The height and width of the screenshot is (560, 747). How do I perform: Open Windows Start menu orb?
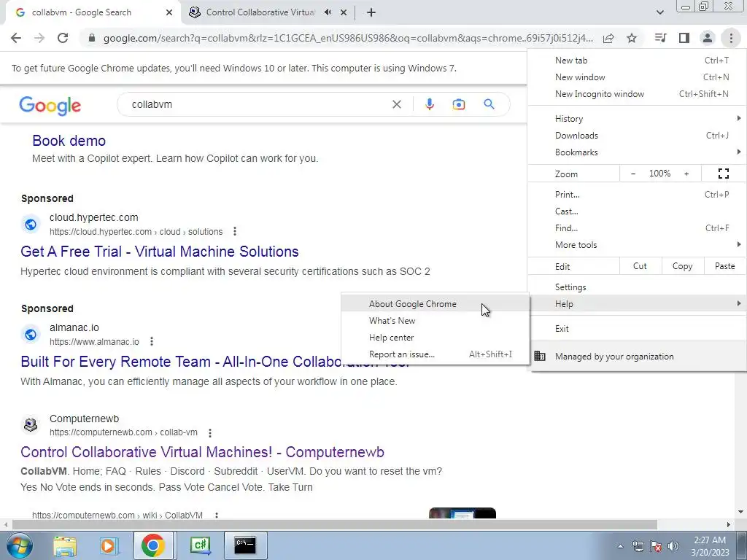19,545
